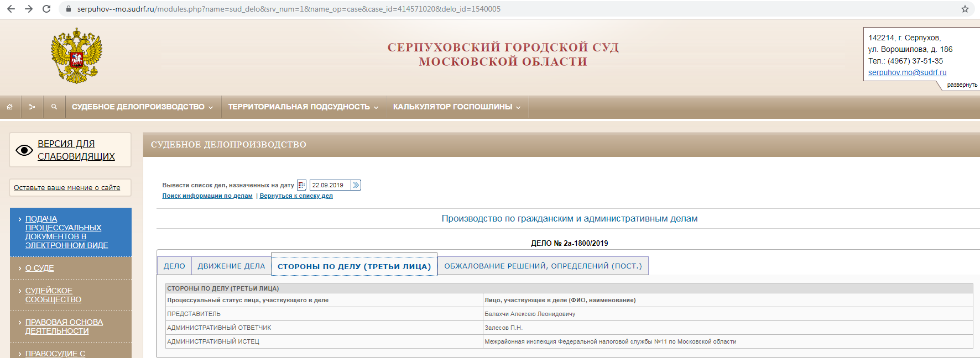Image resolution: width=980 pixels, height=358 pixels.
Task: Click the padlock site info icon
Action: coord(69,9)
